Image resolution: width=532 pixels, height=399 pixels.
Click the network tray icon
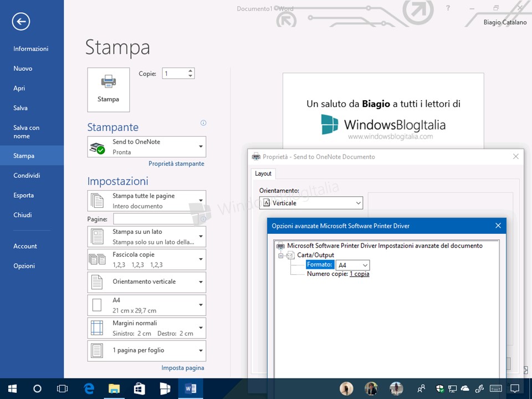click(452, 388)
